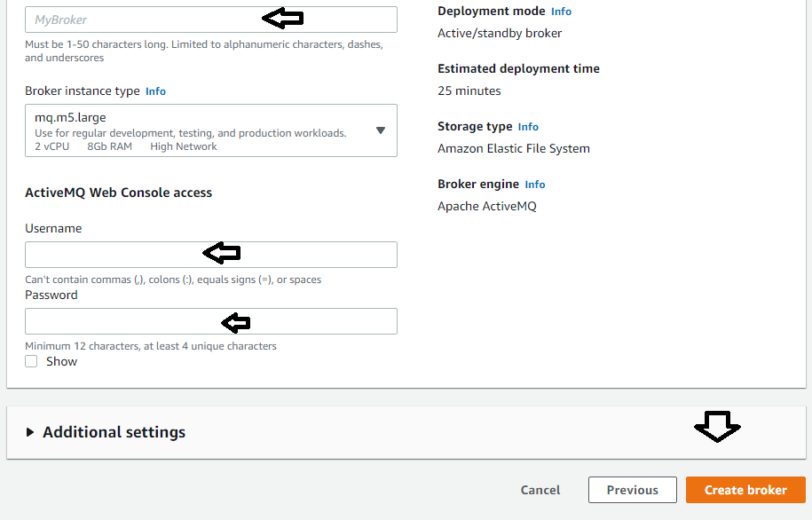The height and width of the screenshot is (520, 812).
Task: Toggle Show to reveal the password
Action: coord(31,361)
